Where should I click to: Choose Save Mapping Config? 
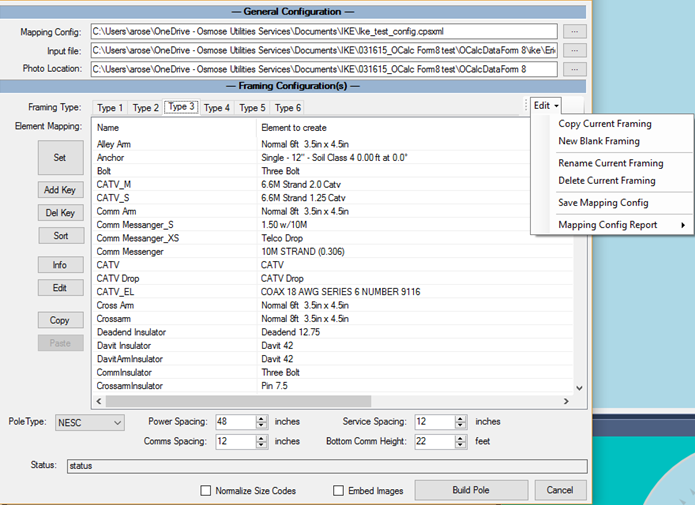tap(603, 203)
